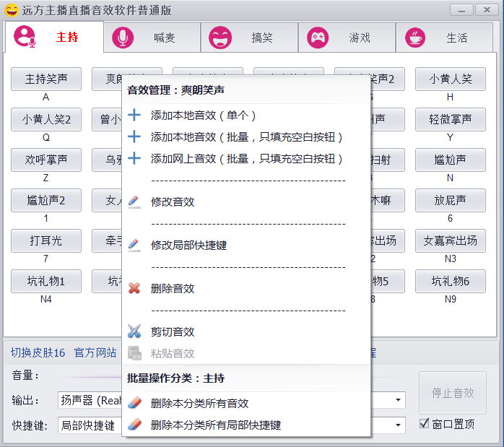
Task: Click the plus icon for 添加本地音效（单个）
Action: coord(134,115)
